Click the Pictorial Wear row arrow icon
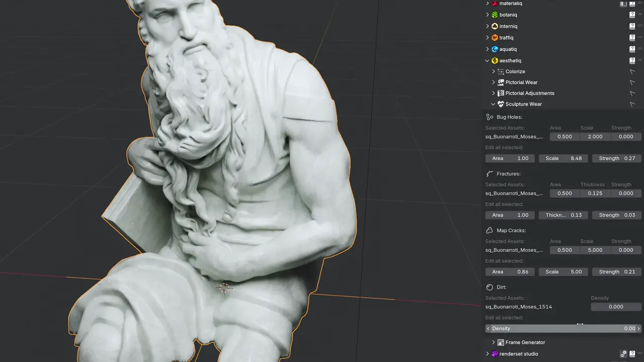 (x=632, y=82)
